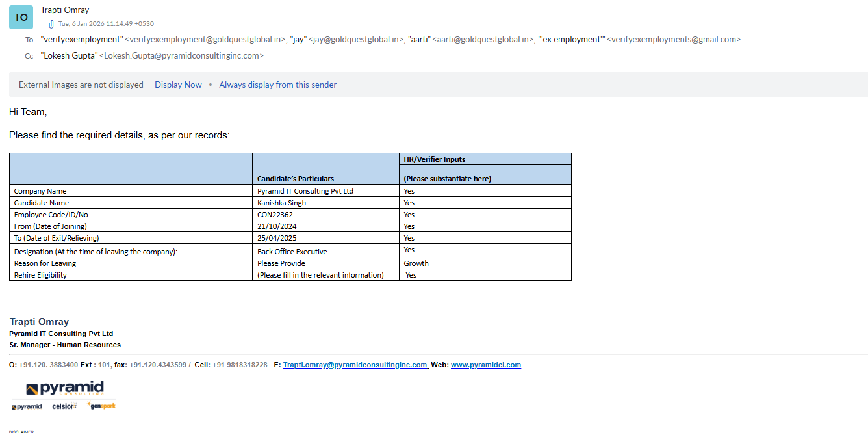Click the celsior logo in signature

tap(64, 406)
